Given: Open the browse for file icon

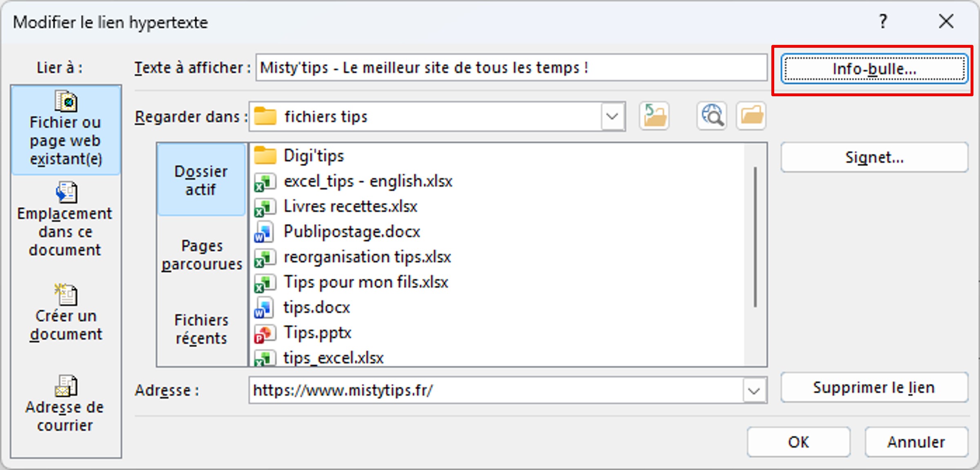Looking at the screenshot, I should coord(751,116).
